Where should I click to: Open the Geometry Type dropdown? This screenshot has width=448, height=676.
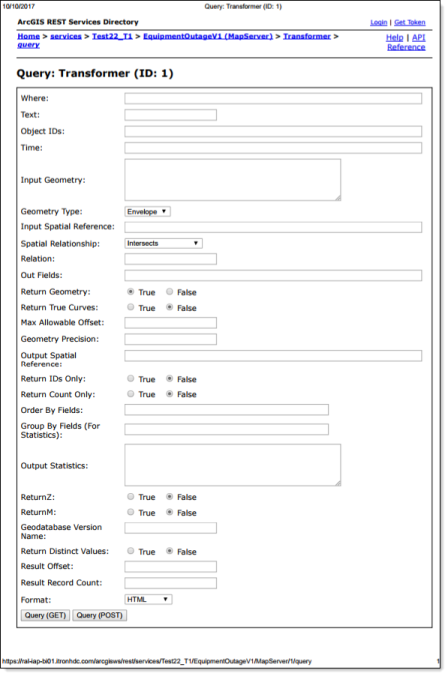147,212
